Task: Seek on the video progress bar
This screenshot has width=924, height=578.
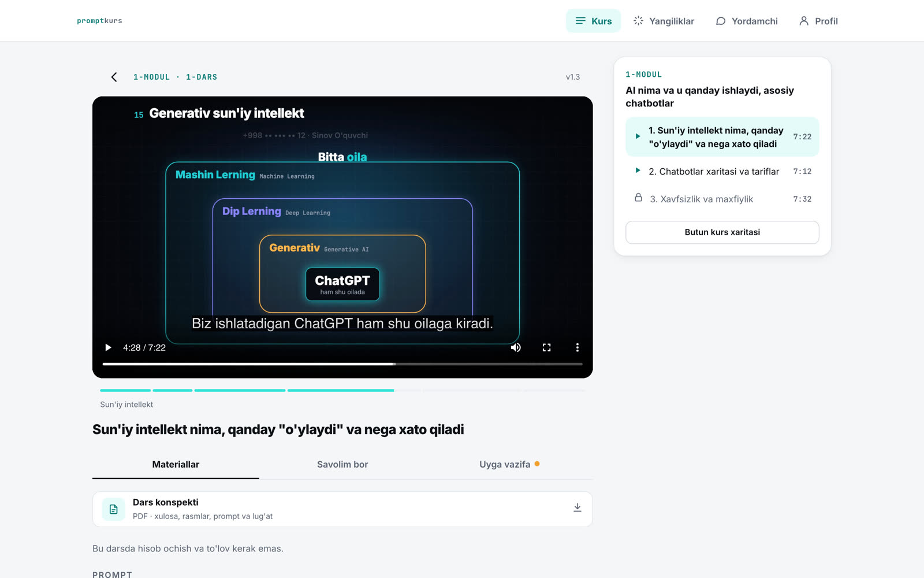Action: pyautogui.click(x=342, y=364)
